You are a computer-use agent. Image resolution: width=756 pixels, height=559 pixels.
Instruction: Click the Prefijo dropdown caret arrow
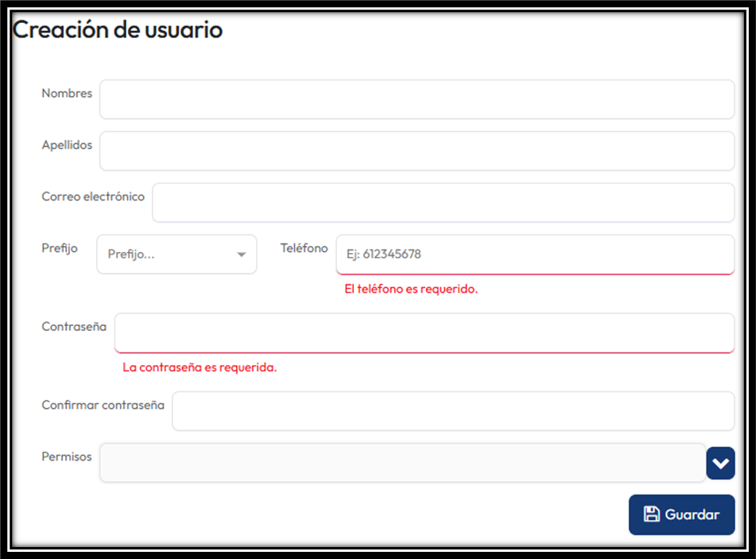point(242,255)
